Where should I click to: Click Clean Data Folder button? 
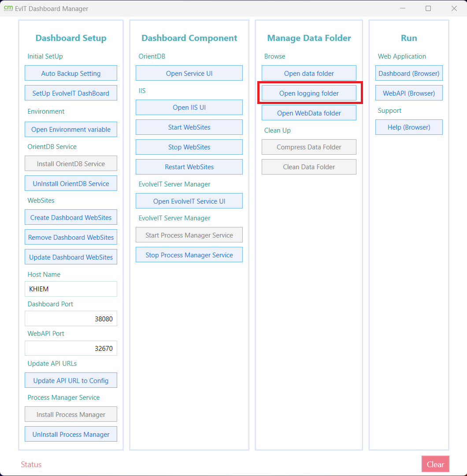pos(309,167)
